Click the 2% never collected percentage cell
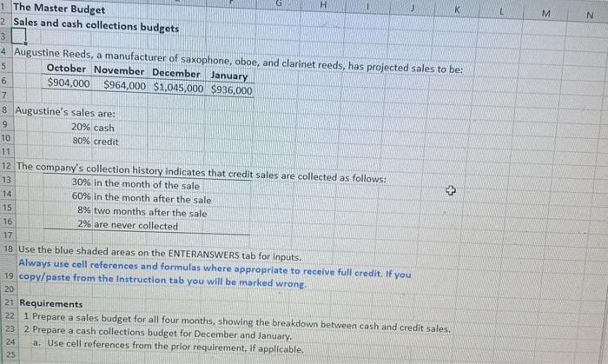 pyautogui.click(x=83, y=223)
